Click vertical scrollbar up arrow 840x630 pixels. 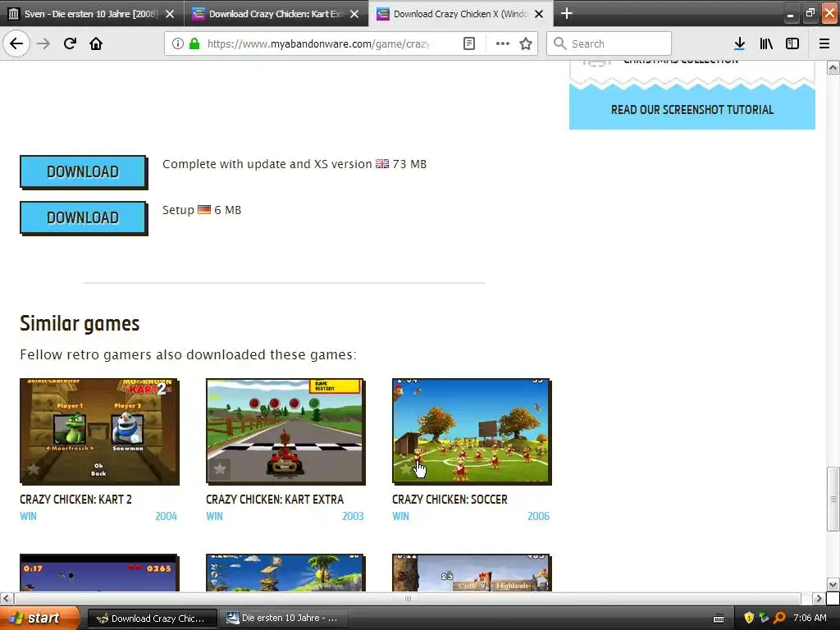click(x=833, y=67)
